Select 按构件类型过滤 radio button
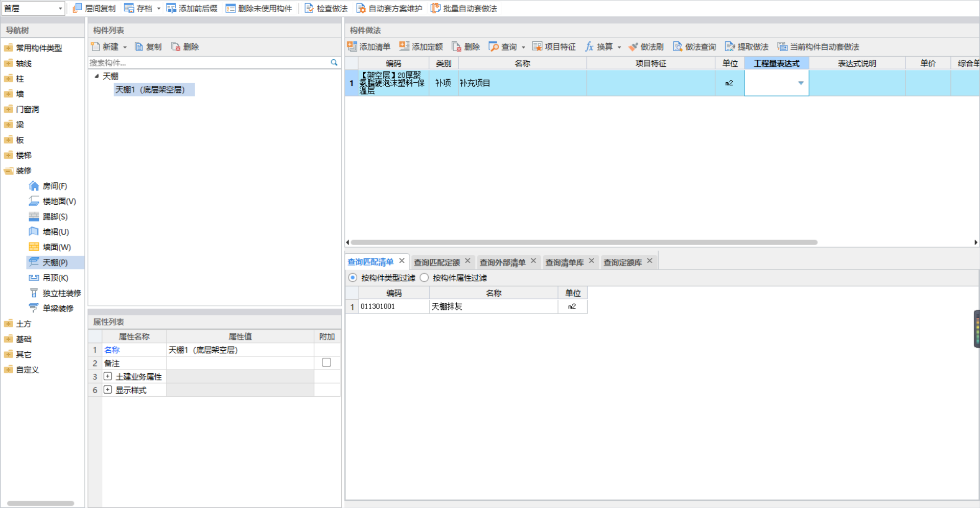The height and width of the screenshot is (508, 980). click(353, 278)
